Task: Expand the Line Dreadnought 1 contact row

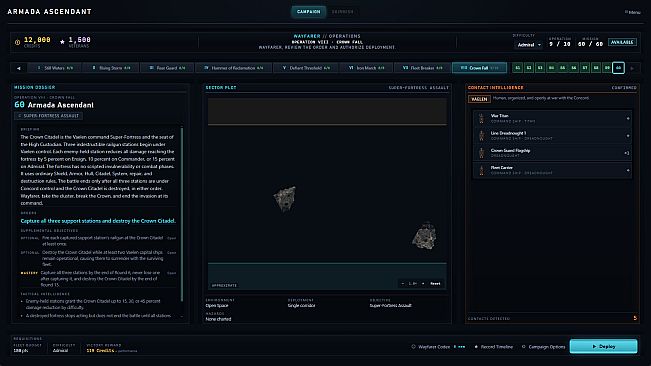Action: pos(552,136)
